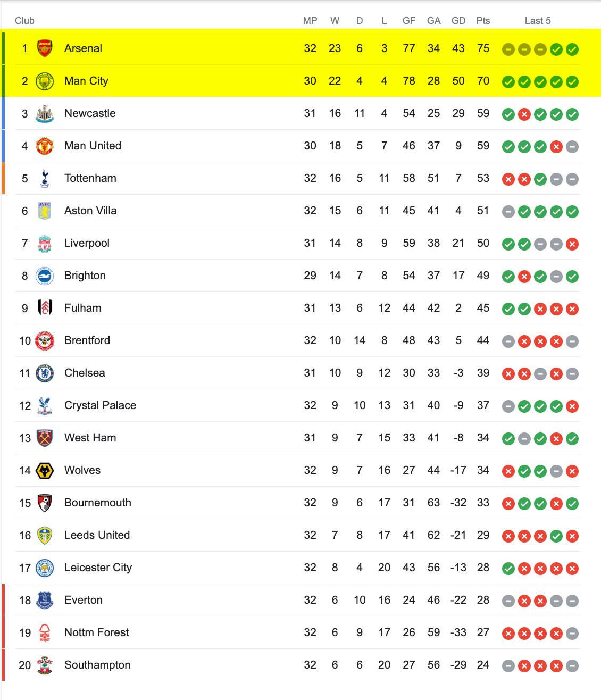Open the Aston Villa team link
The width and height of the screenshot is (601, 700).
(x=90, y=211)
